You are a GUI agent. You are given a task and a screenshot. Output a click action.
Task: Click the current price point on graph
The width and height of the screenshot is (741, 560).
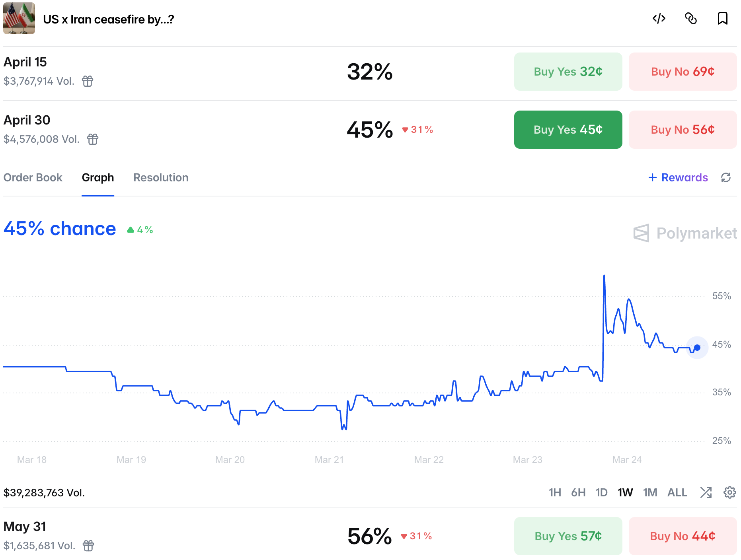click(697, 348)
